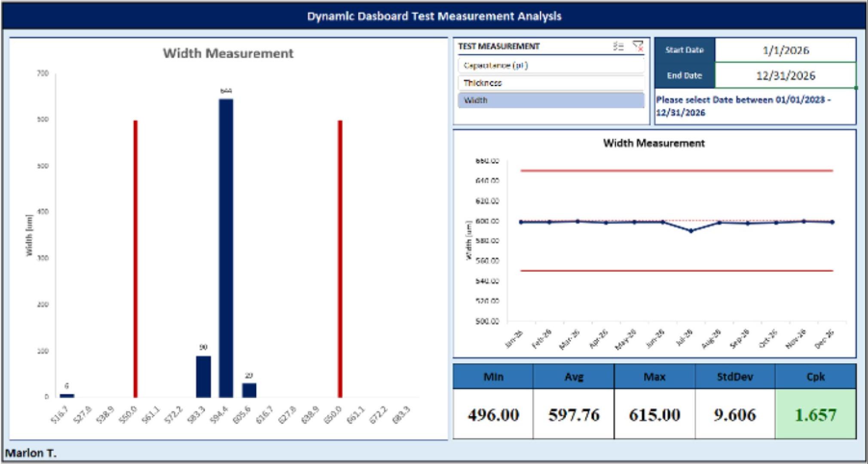The width and height of the screenshot is (868, 464).
Task: Click the TEST MEASUREMENT slicer header
Action: [x=498, y=46]
